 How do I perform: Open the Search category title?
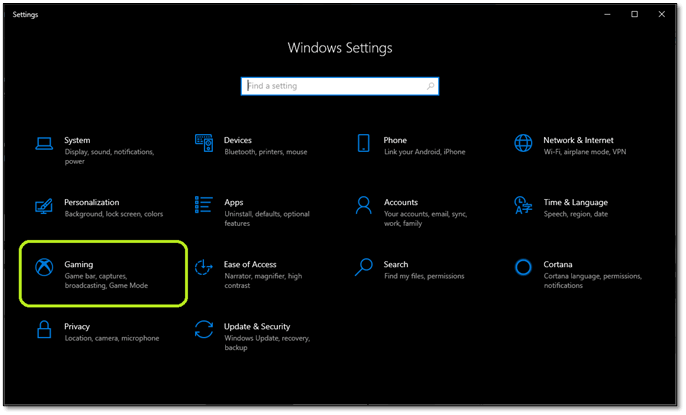396,265
